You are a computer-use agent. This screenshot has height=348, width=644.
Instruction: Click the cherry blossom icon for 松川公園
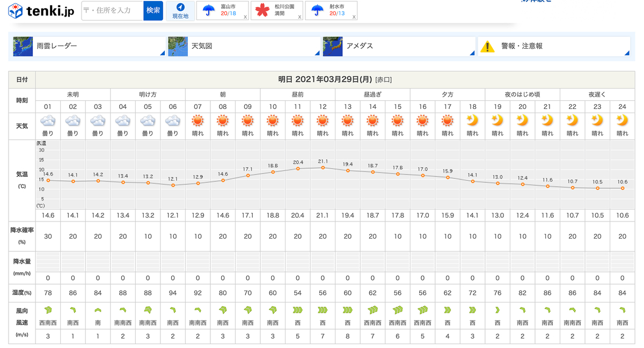[x=262, y=11]
